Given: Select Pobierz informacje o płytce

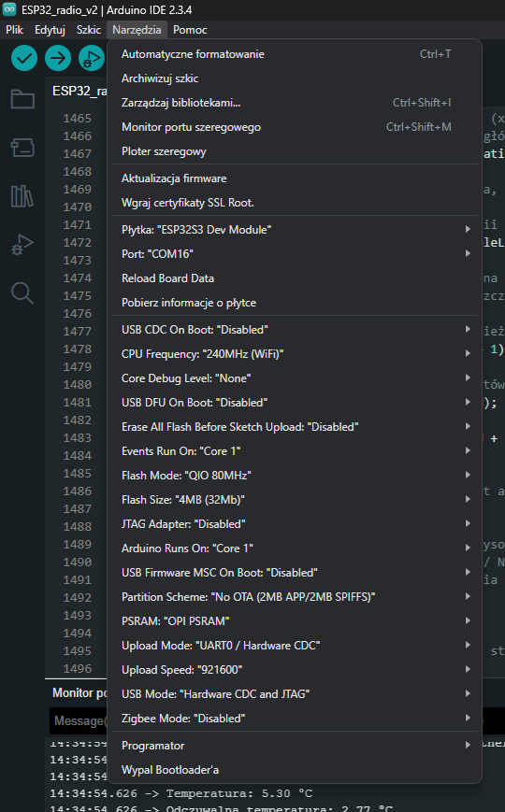Looking at the screenshot, I should coord(295,303).
